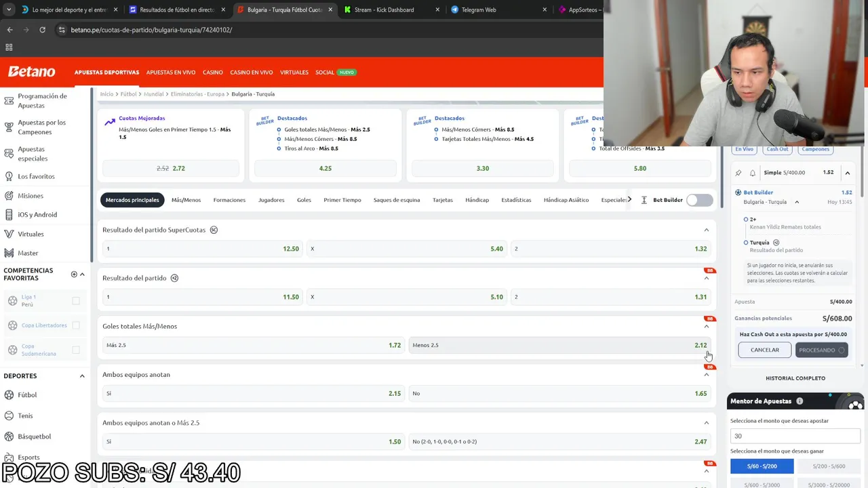Collapse the Resultado del partido market
Viewport: 868px width, 488px height.
click(707, 278)
